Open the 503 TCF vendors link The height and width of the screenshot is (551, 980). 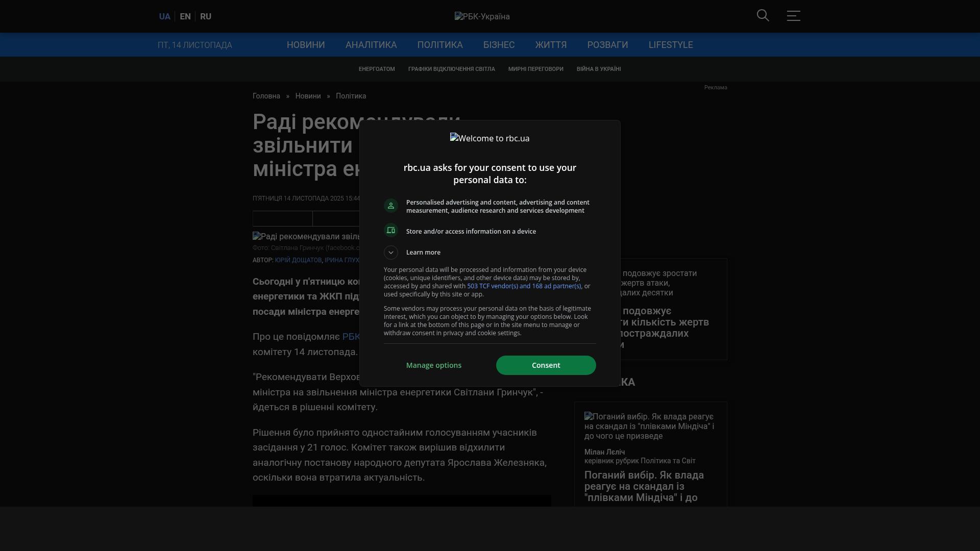click(x=524, y=286)
